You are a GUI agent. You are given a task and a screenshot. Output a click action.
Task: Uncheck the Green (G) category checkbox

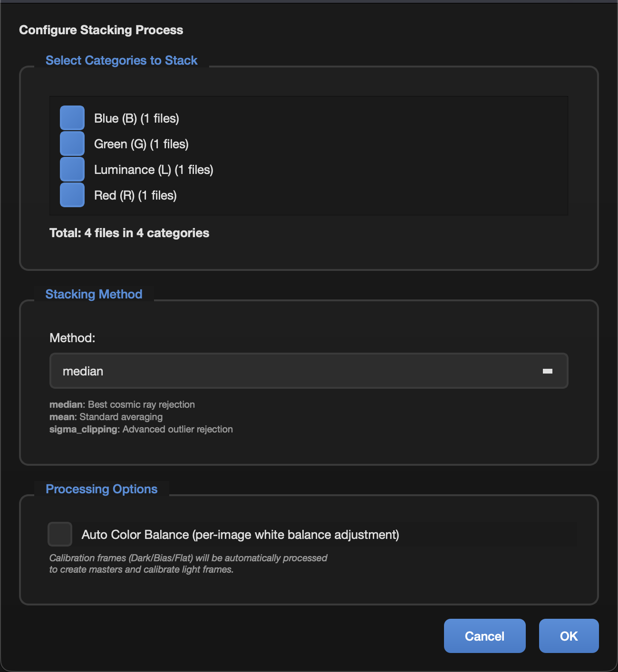click(x=72, y=143)
